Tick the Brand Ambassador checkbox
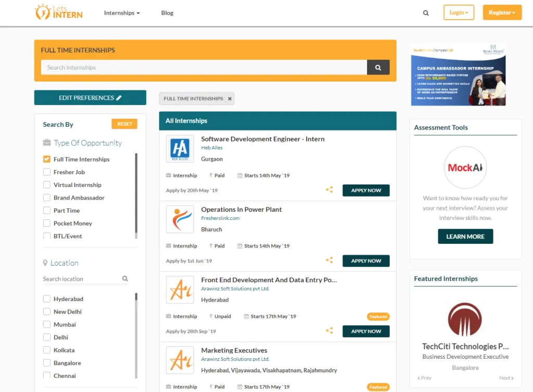Screen dimensions: 533x392 click(47, 198)
